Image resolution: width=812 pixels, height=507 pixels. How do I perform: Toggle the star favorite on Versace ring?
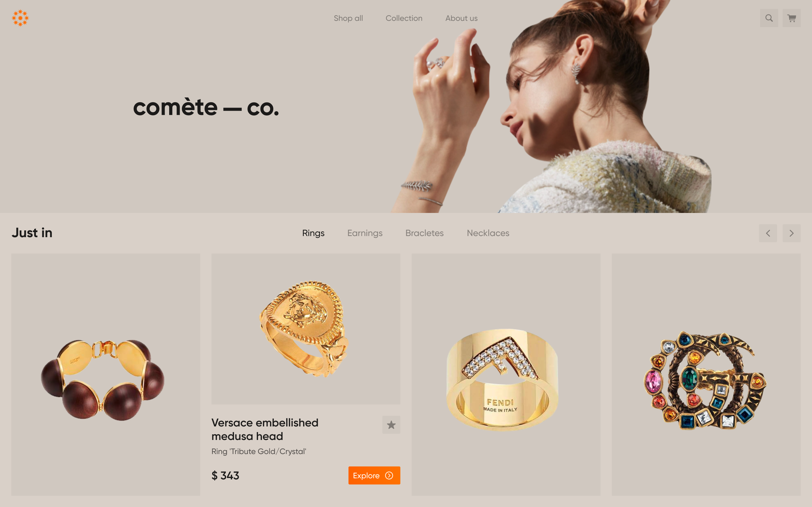tap(391, 425)
